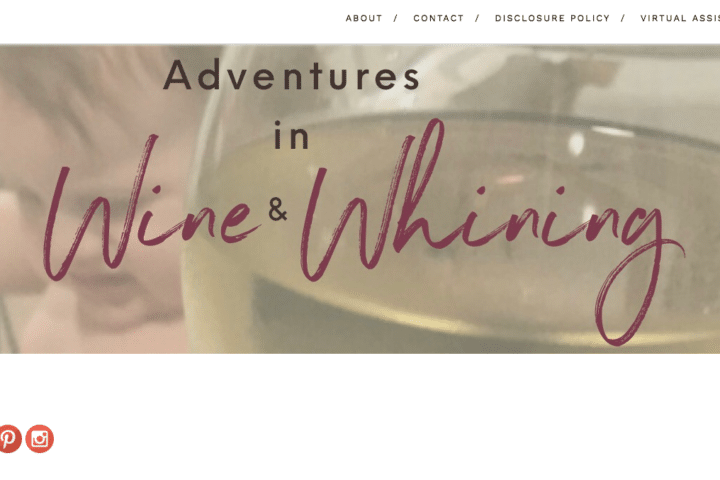Open the Pinterest profile icon
The image size is (720, 480).
9,439
